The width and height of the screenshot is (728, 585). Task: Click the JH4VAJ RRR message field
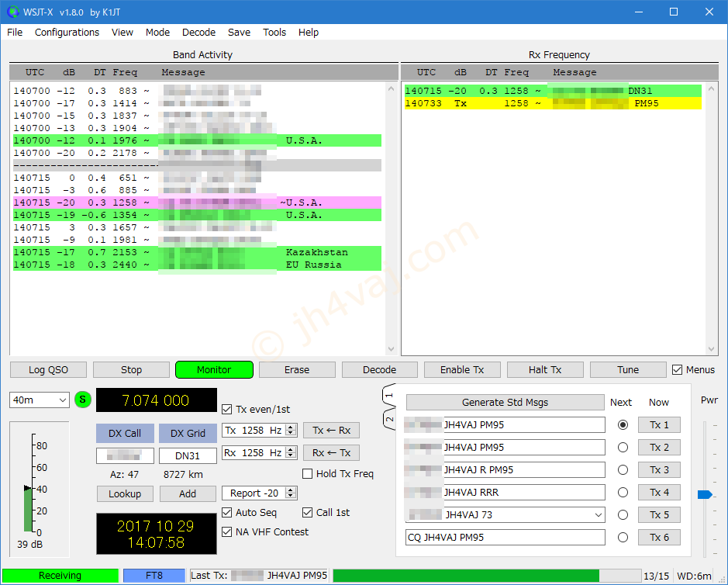(505, 492)
